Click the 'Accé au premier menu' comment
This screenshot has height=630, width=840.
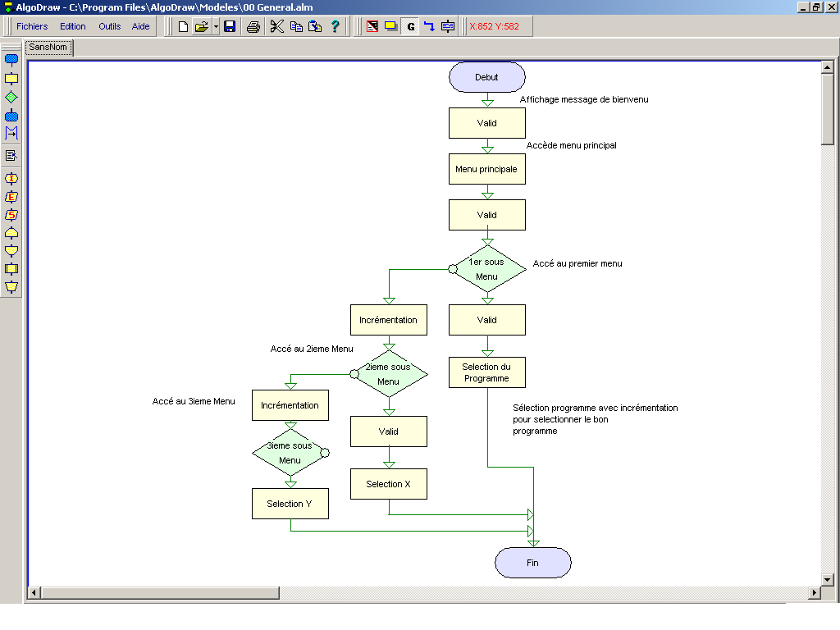[x=577, y=263]
